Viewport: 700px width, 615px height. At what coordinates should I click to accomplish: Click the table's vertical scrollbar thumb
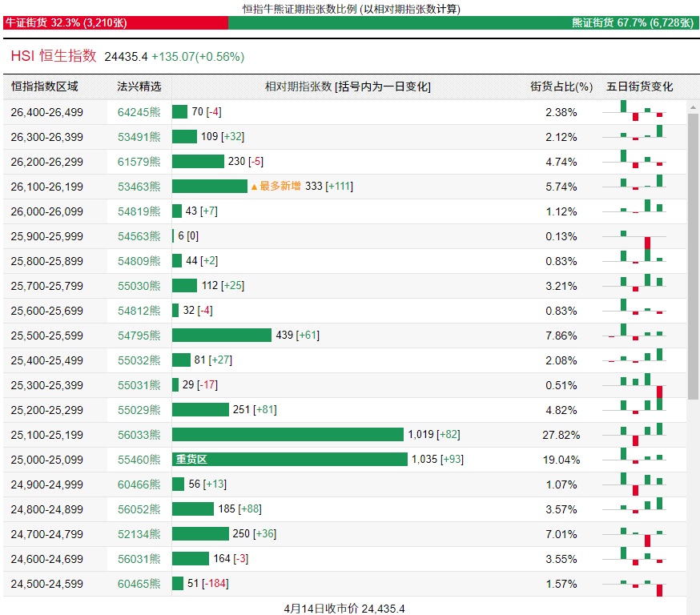click(x=693, y=256)
